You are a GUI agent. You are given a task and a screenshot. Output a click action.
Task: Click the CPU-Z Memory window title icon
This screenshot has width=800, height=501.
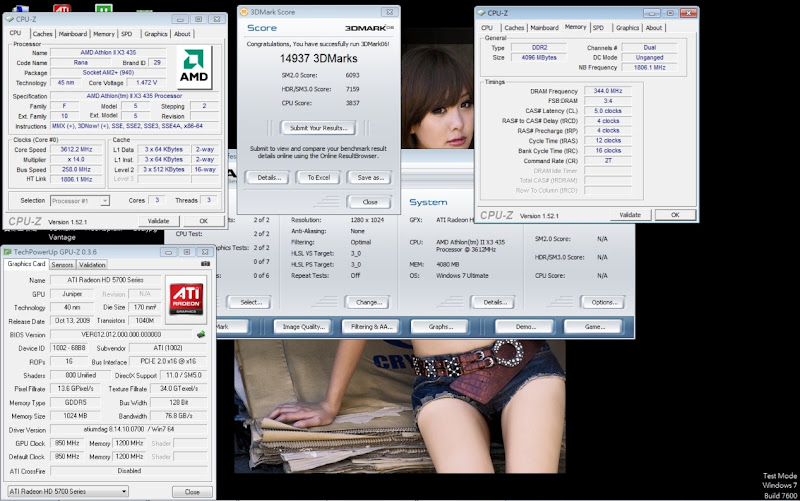click(483, 14)
